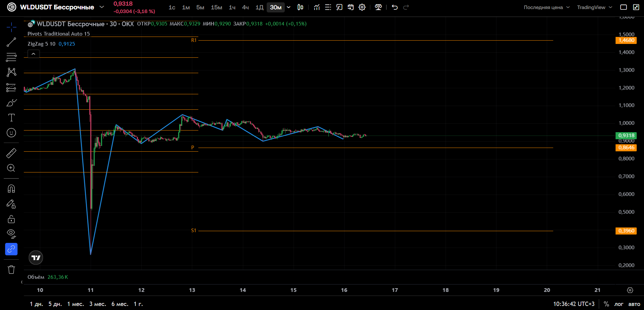Select the text annotation tool
Viewport: 644px width, 310px height.
pyautogui.click(x=11, y=118)
